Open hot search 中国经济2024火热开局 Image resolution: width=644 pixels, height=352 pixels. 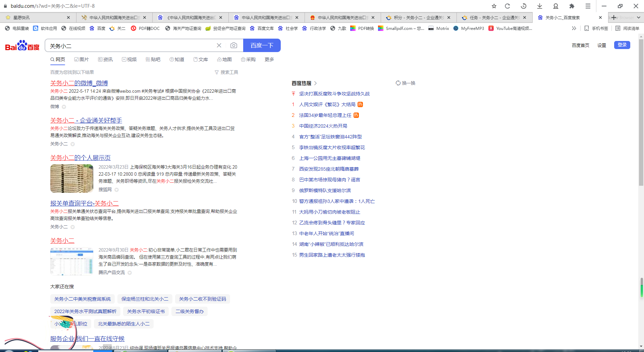[323, 126]
